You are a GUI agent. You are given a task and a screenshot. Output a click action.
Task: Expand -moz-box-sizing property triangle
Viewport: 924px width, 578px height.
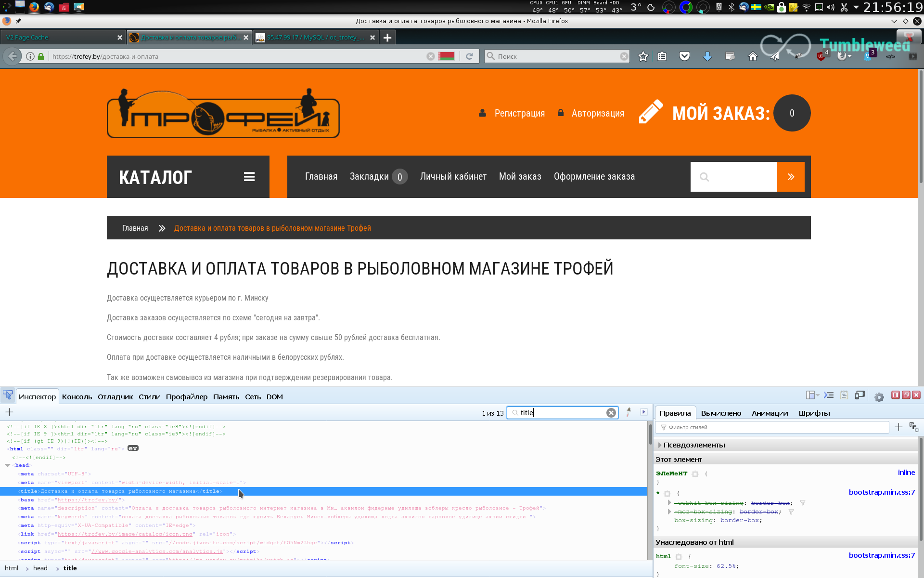tap(669, 512)
